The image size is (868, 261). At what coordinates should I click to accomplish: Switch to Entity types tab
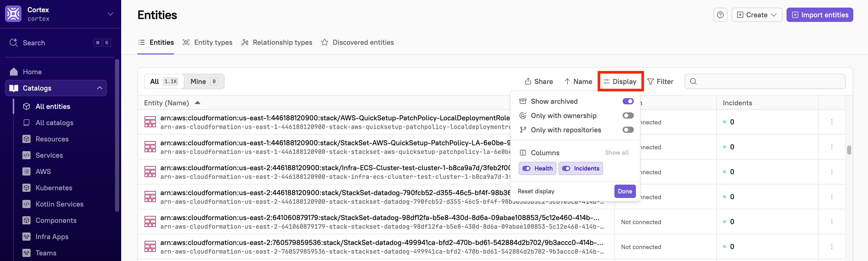coord(207,42)
